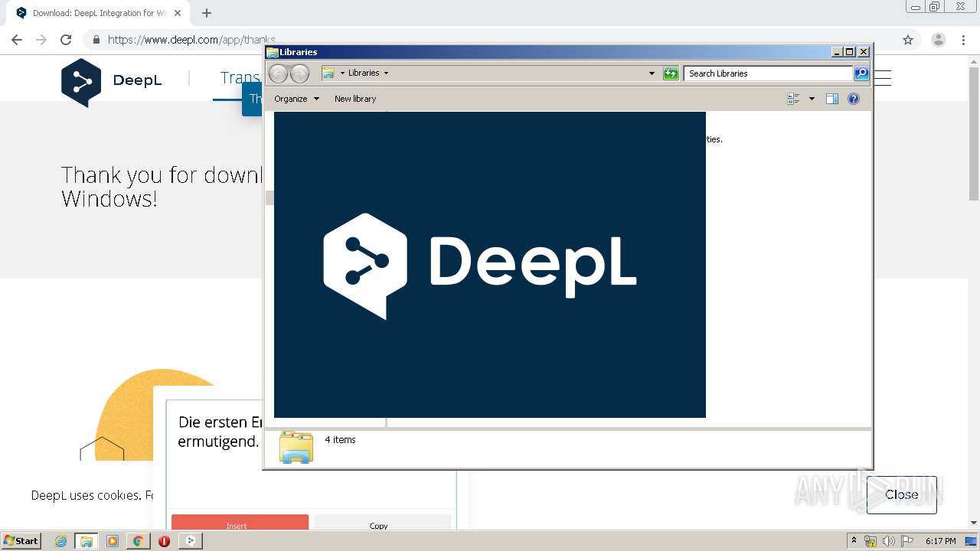
Task: Click the DeepL splash screen image
Action: (490, 265)
